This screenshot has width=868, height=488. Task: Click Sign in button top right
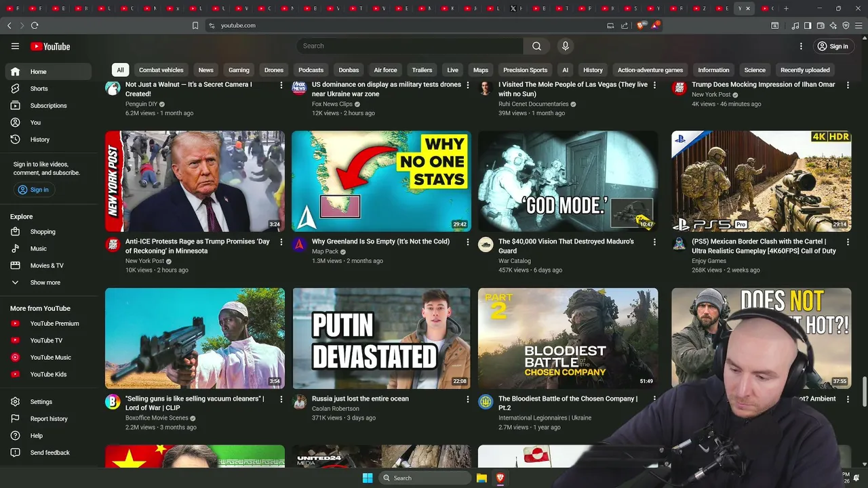pyautogui.click(x=832, y=46)
